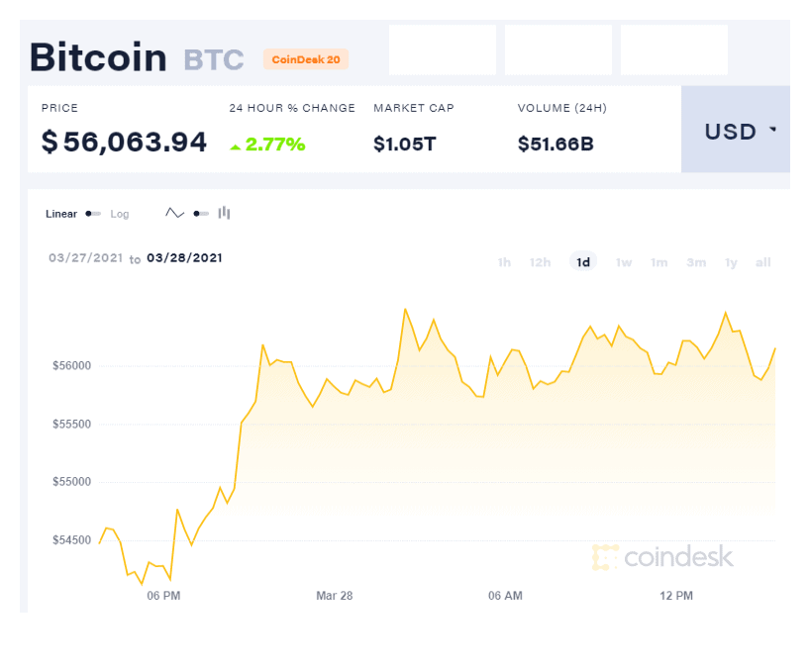The width and height of the screenshot is (810, 672).
Task: Select the 1y time range
Action: click(x=731, y=262)
